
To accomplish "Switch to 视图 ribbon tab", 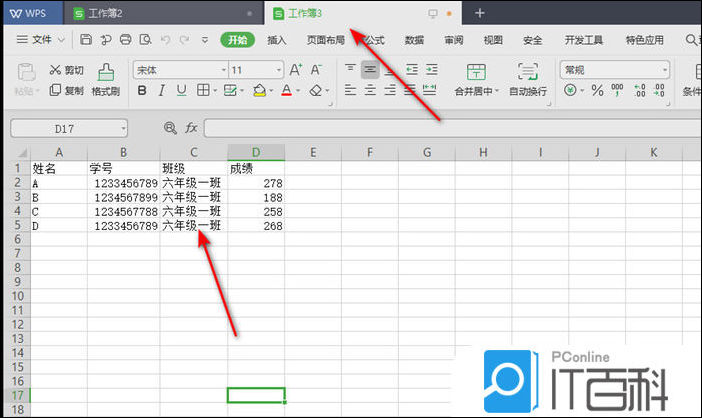I will pyautogui.click(x=493, y=40).
